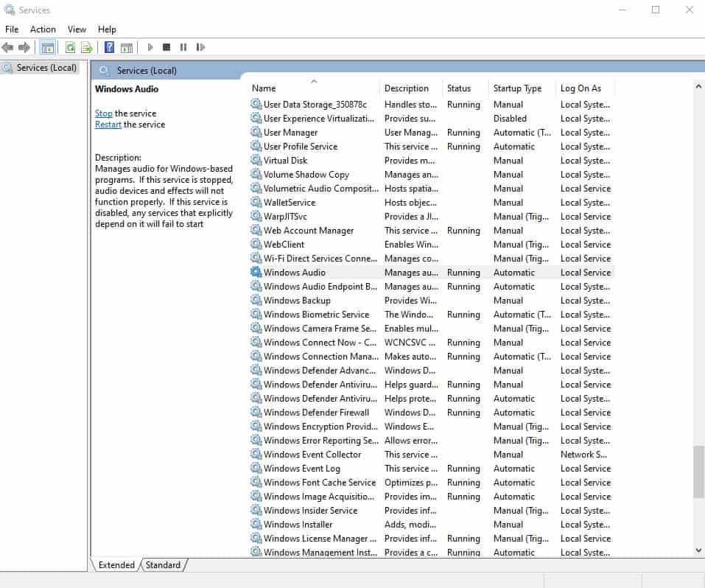
Task: Sort by the Description column header
Action: (411, 88)
